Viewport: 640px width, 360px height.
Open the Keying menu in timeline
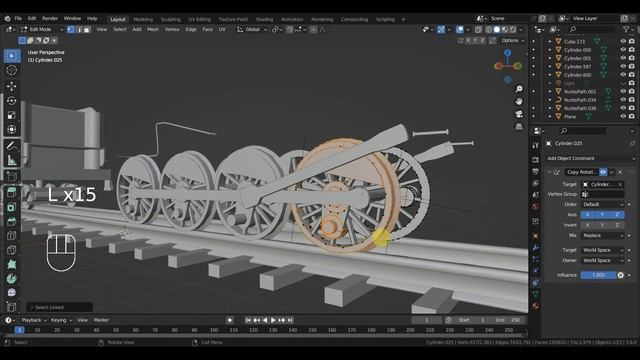[60, 320]
